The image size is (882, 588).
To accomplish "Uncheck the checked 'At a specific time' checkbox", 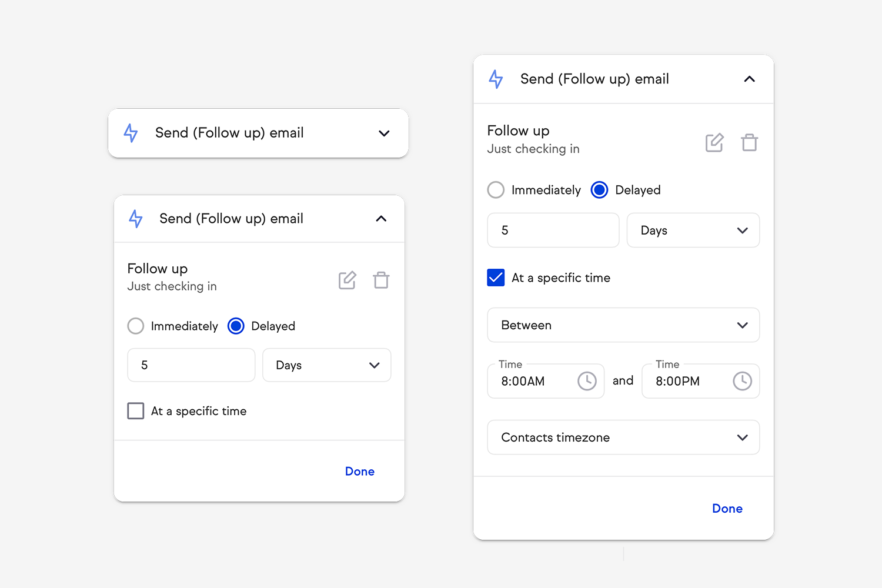I will click(x=496, y=278).
